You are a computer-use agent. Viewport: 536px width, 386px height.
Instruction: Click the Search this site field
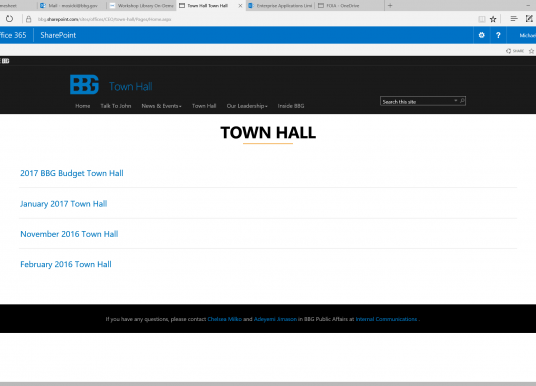tap(417, 102)
